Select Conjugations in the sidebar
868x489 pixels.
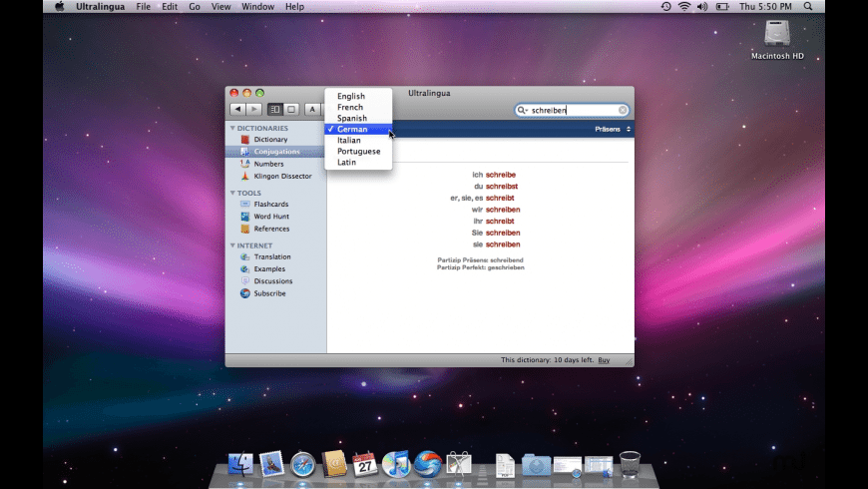coord(276,152)
